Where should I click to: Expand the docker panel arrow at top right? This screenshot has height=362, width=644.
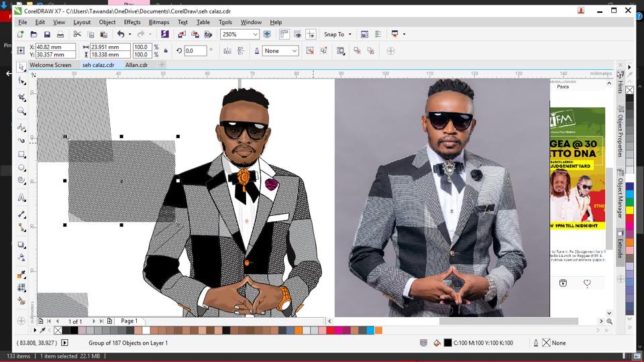[x=629, y=67]
